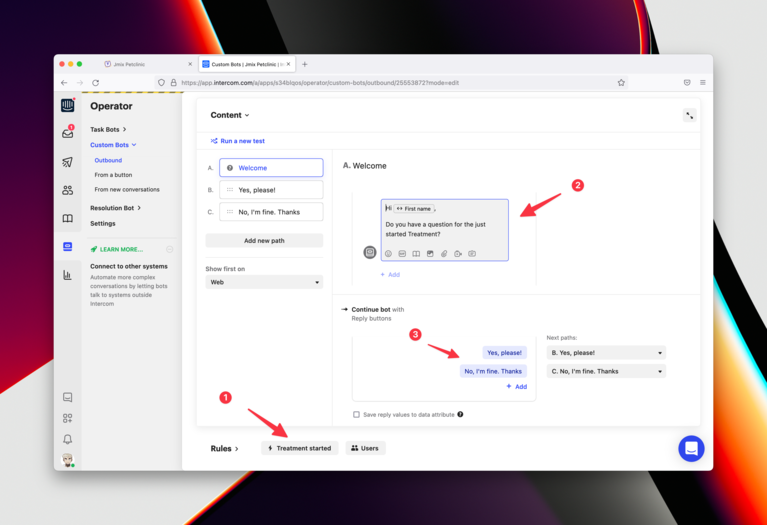Insert a GIF in the message editor
Viewport: 767px width, 525px height.
[x=402, y=253]
